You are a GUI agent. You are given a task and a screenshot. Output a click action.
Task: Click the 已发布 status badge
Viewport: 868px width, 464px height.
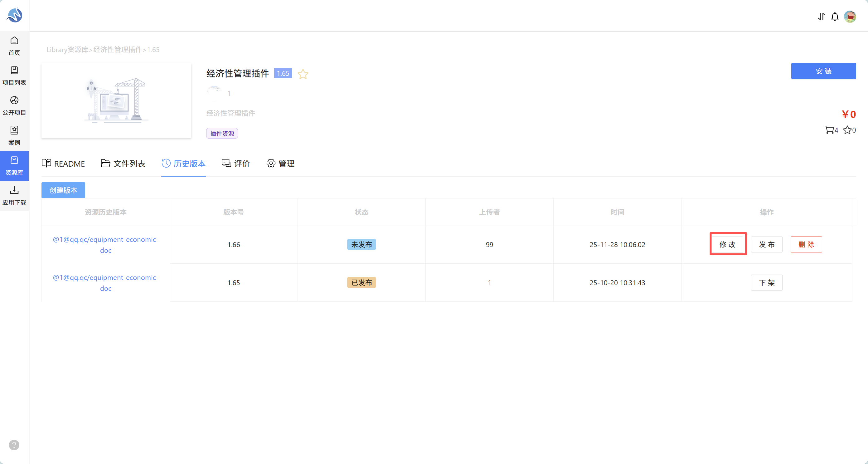click(x=361, y=283)
